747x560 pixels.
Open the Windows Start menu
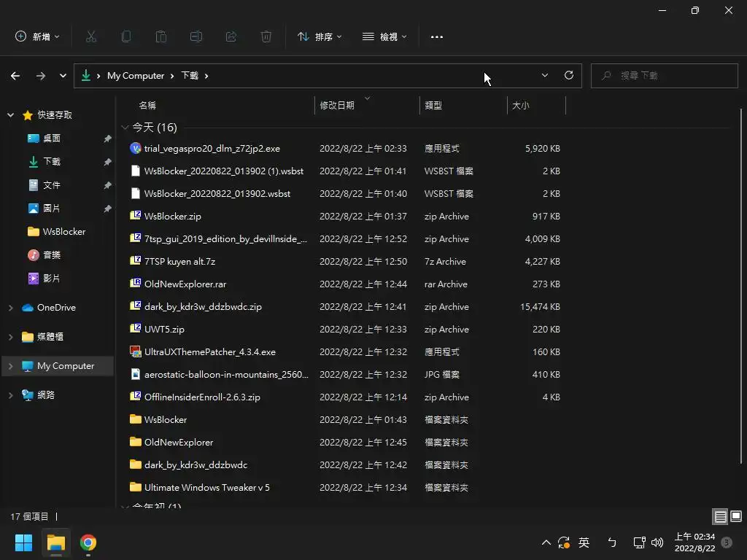(x=23, y=542)
